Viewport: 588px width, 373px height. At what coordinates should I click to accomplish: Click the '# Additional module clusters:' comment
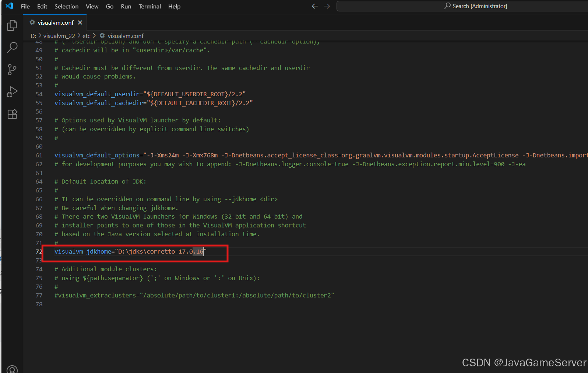(x=106, y=269)
